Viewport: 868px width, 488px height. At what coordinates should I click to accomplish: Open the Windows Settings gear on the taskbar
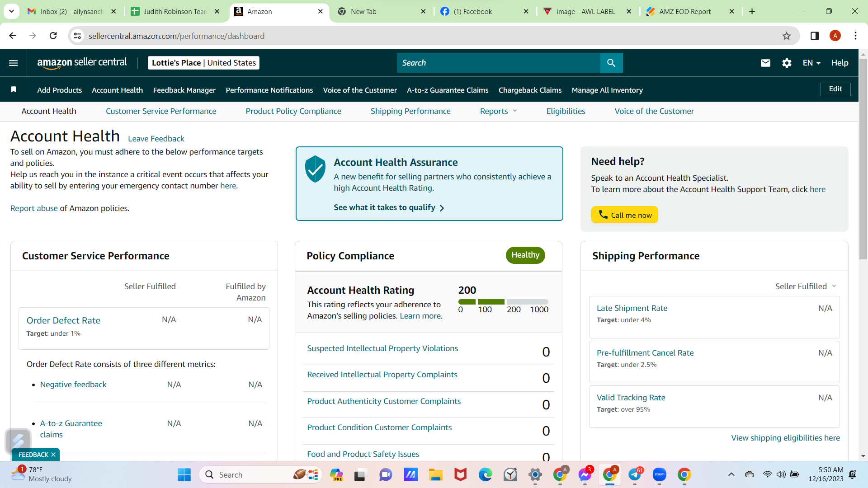[x=535, y=475]
